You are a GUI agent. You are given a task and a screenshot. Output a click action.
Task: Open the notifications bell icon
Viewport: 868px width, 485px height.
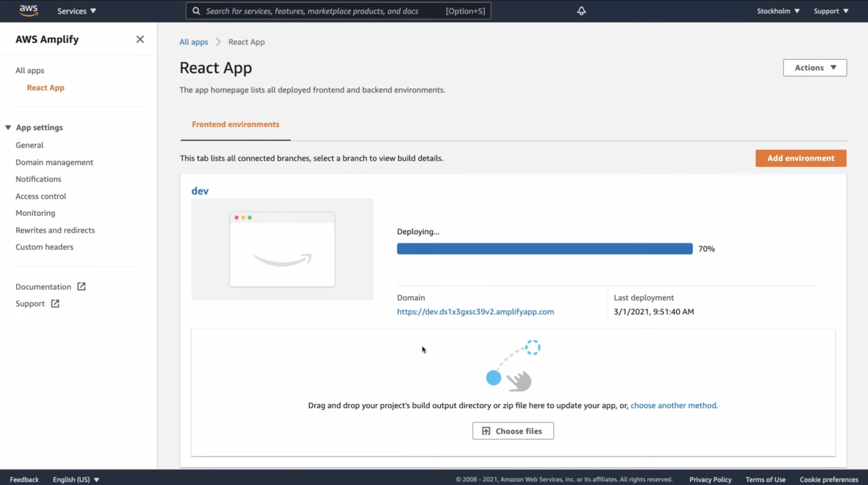point(581,11)
